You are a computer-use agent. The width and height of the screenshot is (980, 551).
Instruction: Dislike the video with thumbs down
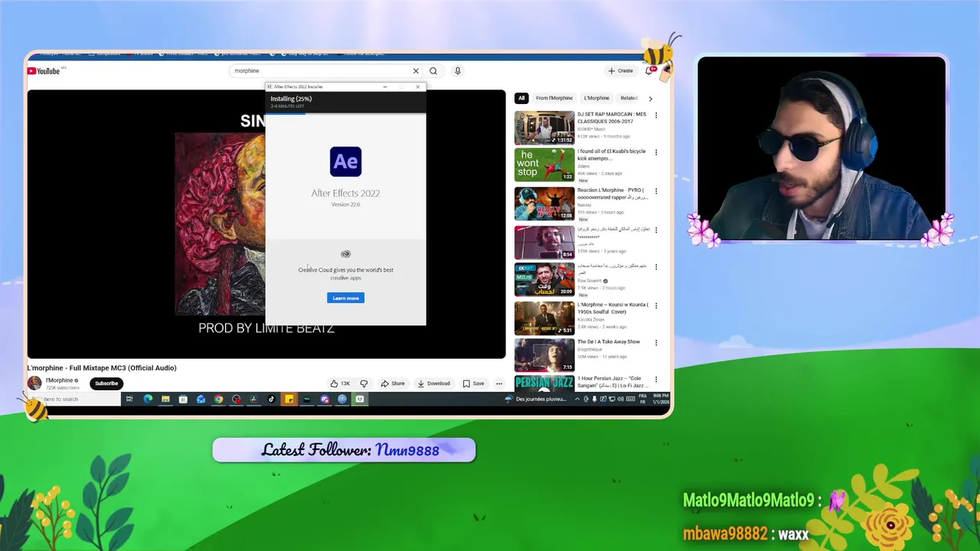point(364,383)
